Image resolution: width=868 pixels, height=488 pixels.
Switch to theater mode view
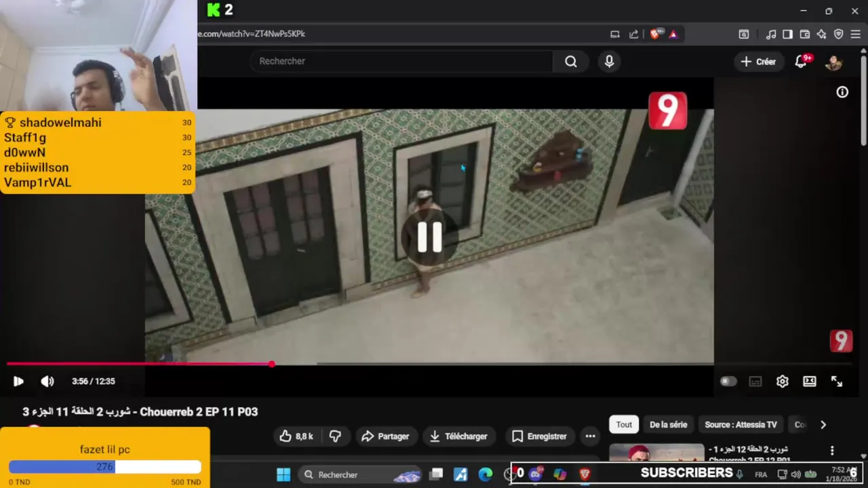point(810,382)
